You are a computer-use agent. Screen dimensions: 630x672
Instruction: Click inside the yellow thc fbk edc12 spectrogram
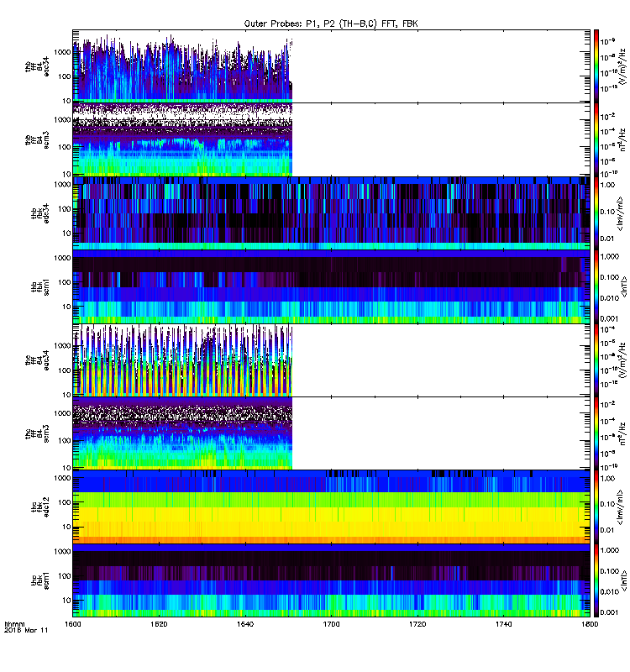pyautogui.click(x=331, y=507)
